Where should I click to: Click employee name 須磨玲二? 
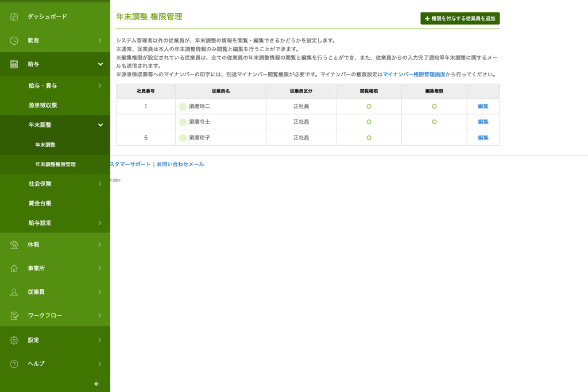[x=199, y=106]
